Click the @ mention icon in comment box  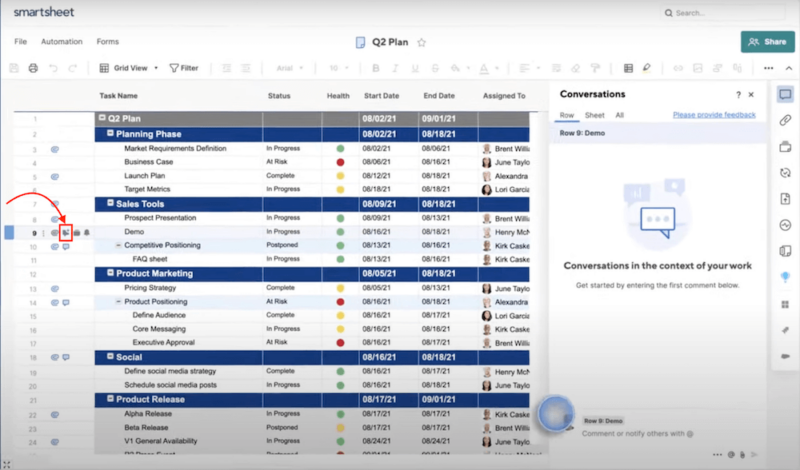point(731,454)
